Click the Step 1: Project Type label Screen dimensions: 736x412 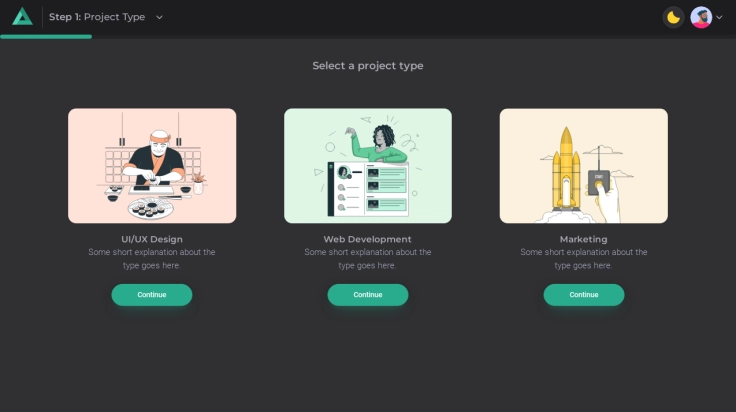pos(96,17)
